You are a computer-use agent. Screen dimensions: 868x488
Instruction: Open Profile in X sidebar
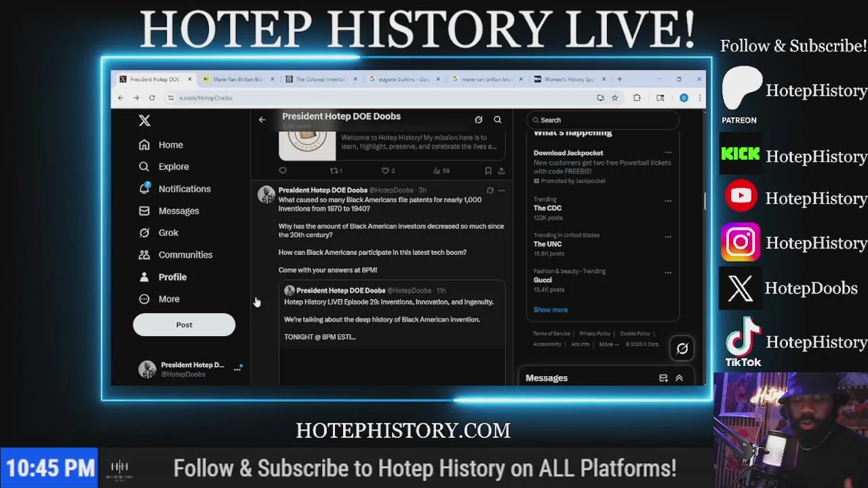pyautogui.click(x=163, y=277)
